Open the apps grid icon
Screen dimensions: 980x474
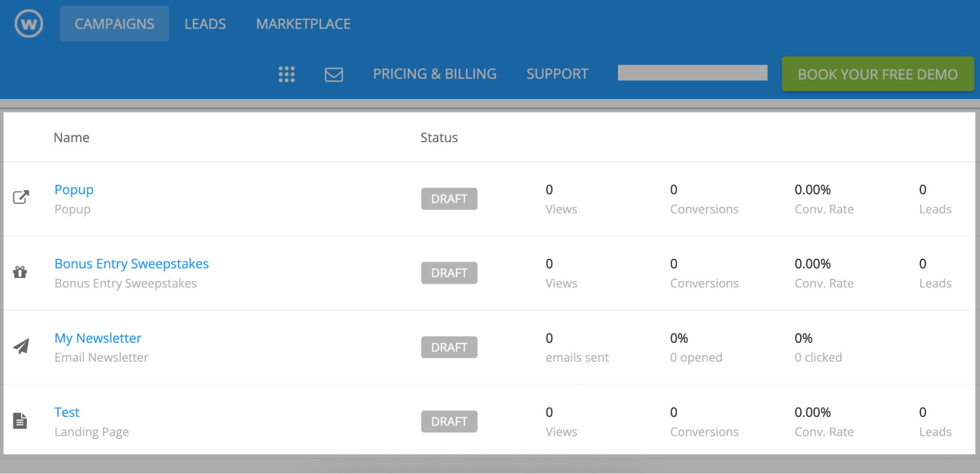coord(286,74)
